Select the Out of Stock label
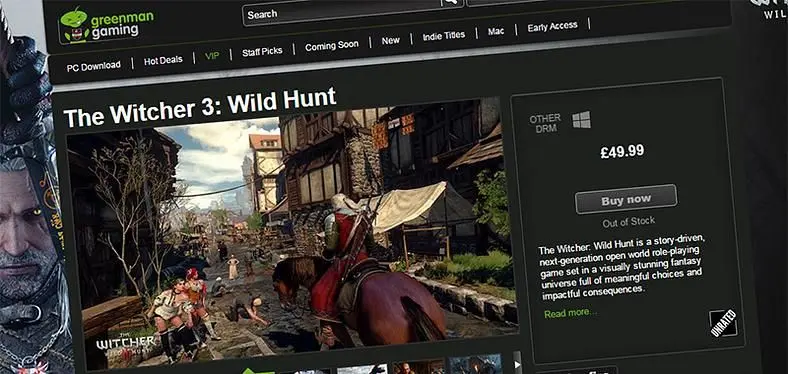 629,221
